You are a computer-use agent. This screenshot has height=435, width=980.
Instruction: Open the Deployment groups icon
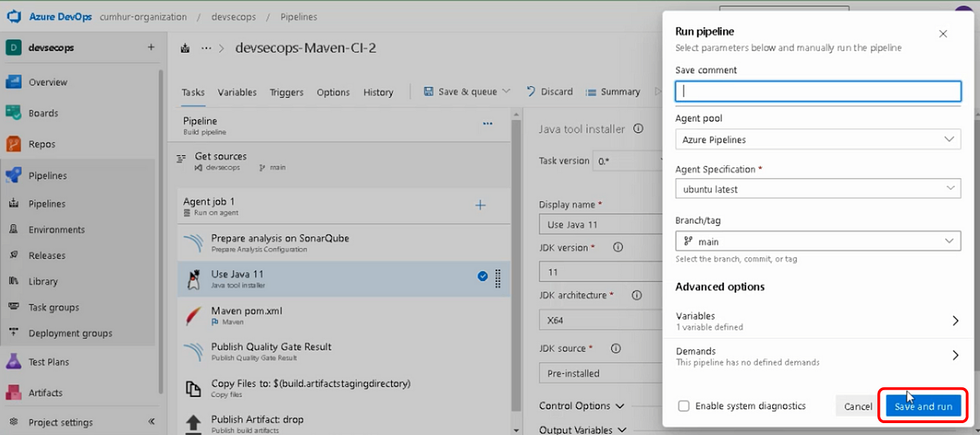click(14, 333)
